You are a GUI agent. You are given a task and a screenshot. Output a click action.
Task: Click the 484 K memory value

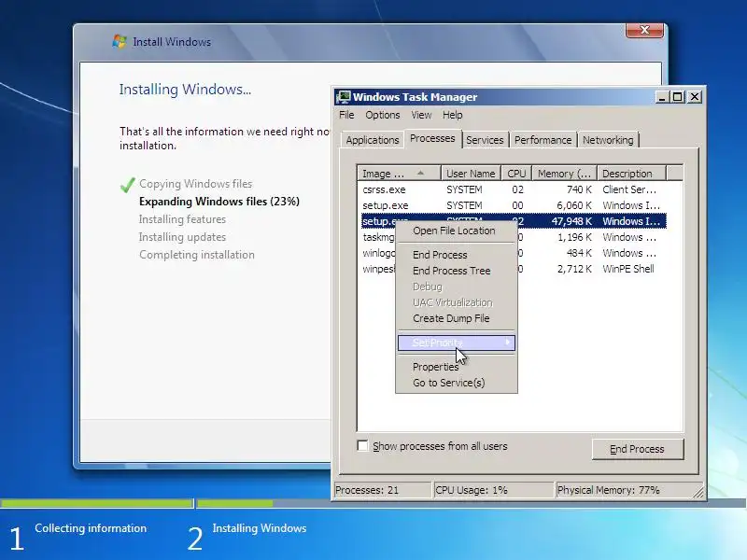click(x=579, y=253)
